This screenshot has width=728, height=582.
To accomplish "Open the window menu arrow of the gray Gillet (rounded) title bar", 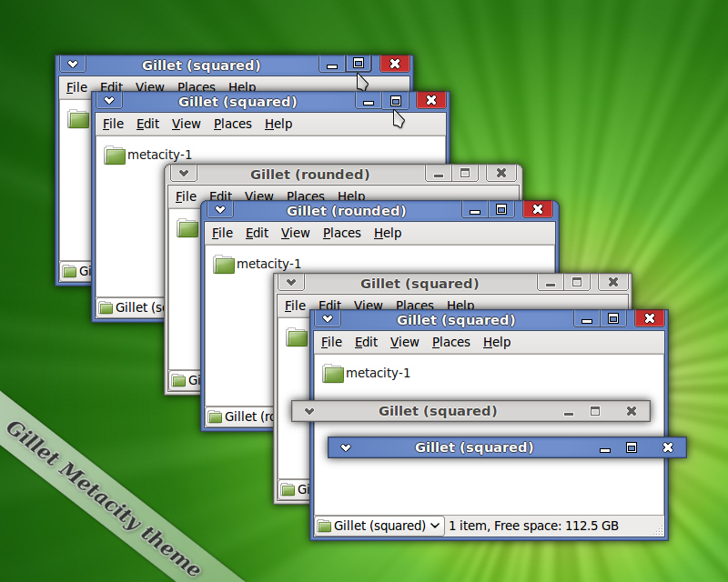I will tap(184, 173).
